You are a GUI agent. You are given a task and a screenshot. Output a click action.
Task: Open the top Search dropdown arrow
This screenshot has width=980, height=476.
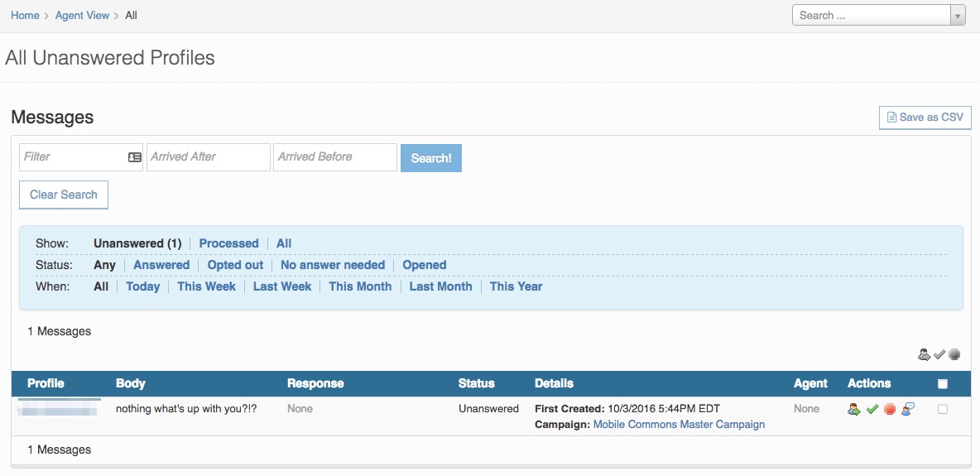958,16
